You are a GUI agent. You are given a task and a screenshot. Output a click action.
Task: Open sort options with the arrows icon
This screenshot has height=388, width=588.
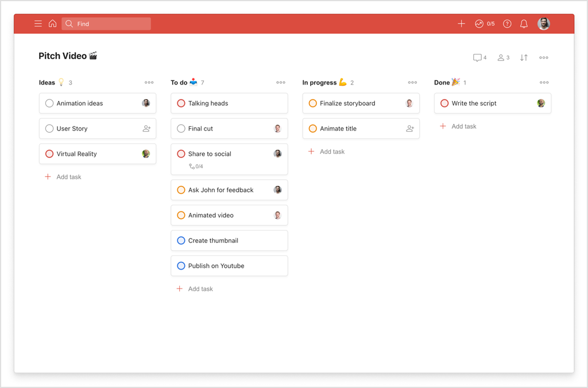[x=523, y=57]
